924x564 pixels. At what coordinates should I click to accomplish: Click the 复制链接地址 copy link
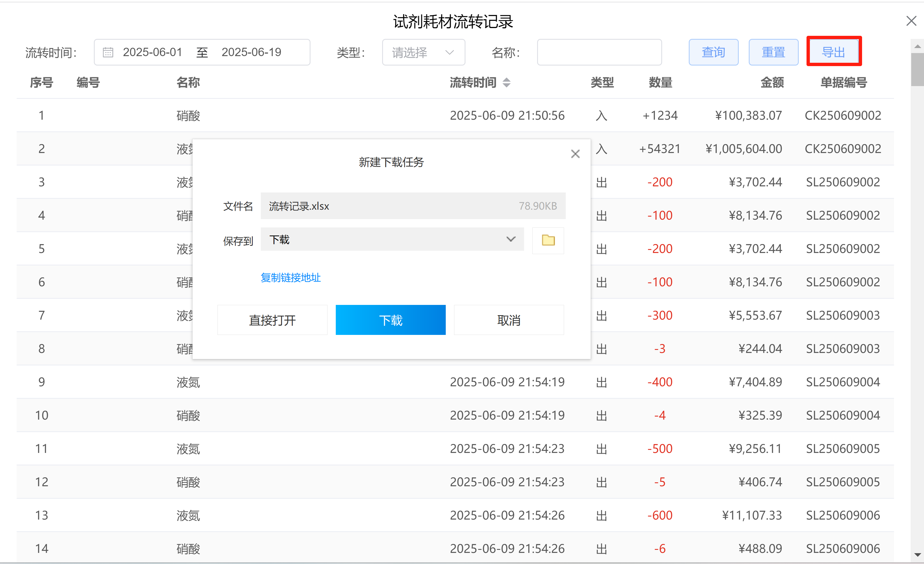pyautogui.click(x=290, y=277)
